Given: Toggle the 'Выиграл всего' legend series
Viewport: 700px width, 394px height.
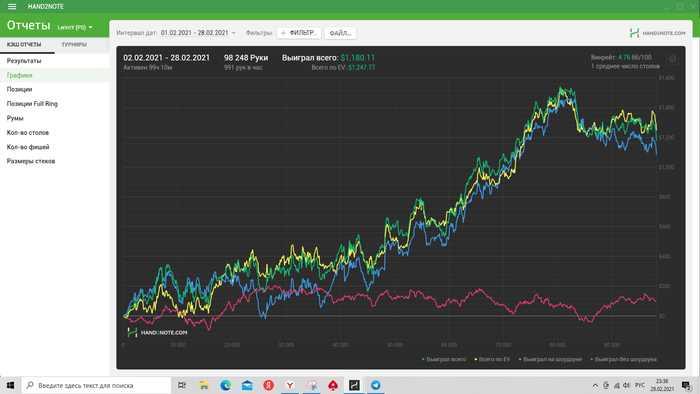Looking at the screenshot, I should [x=444, y=359].
